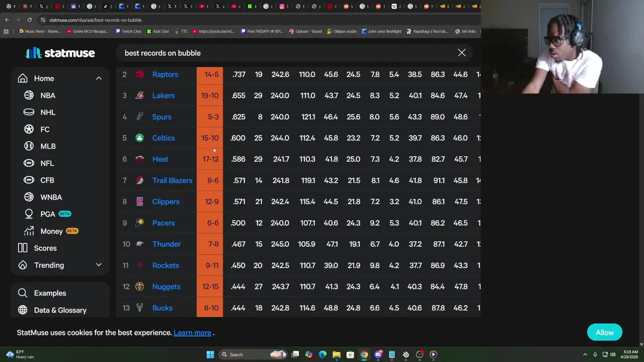
Task: Click the Pacers team logo
Action: coord(140,223)
